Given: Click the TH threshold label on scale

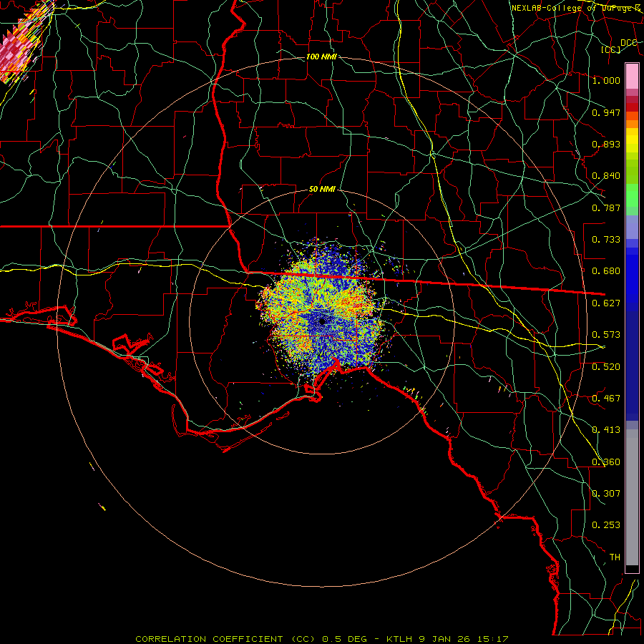Looking at the screenshot, I should 615,557.
